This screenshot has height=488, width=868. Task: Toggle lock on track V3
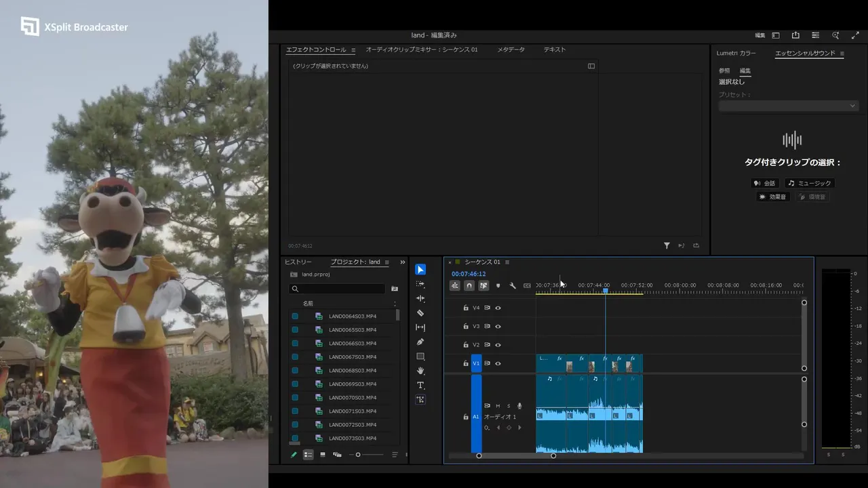pyautogui.click(x=466, y=326)
